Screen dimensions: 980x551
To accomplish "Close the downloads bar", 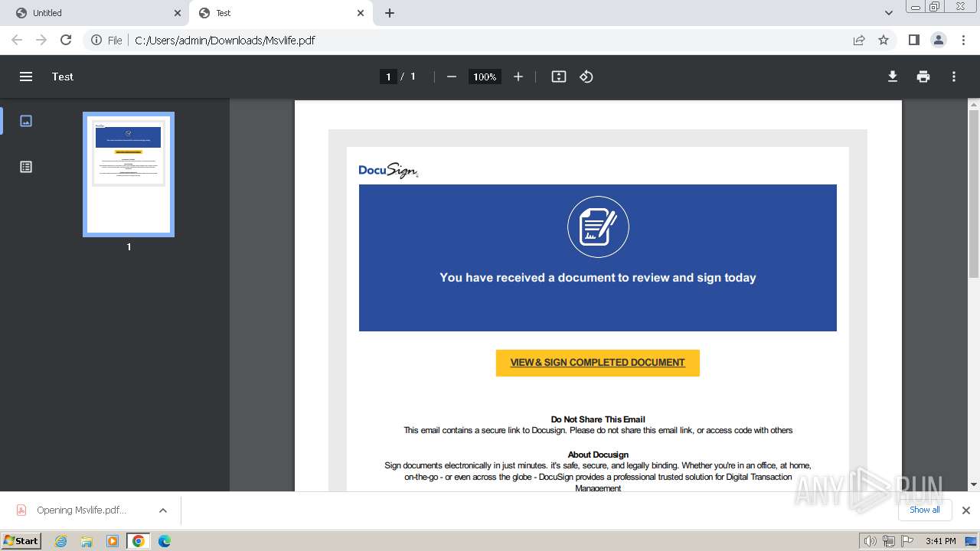I will (966, 510).
